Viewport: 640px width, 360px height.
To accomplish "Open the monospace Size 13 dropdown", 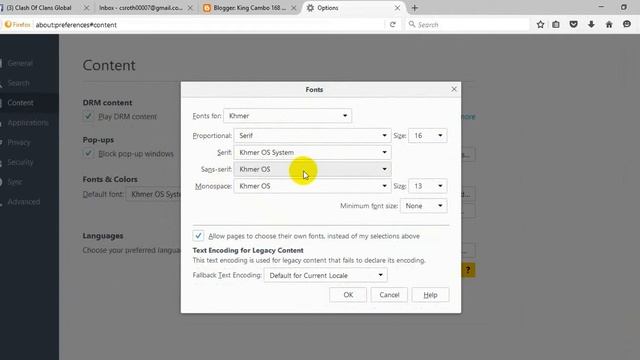I will point(427,186).
